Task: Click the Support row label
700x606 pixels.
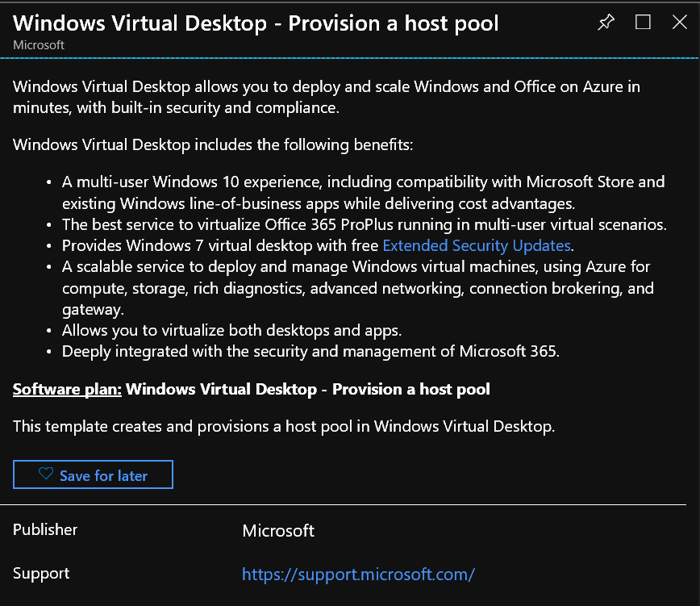Action: pyautogui.click(x=40, y=574)
